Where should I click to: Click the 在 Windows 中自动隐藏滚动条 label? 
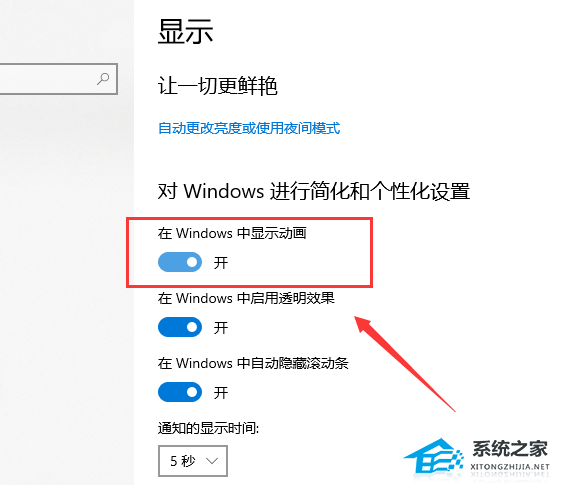tap(253, 363)
